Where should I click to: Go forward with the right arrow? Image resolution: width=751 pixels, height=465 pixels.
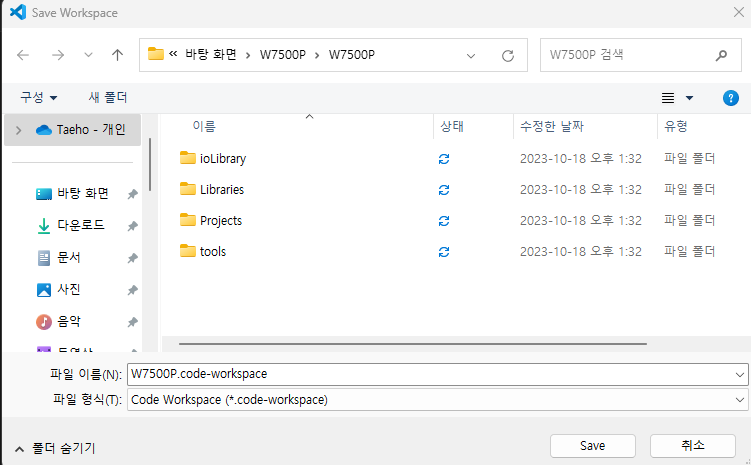point(58,55)
